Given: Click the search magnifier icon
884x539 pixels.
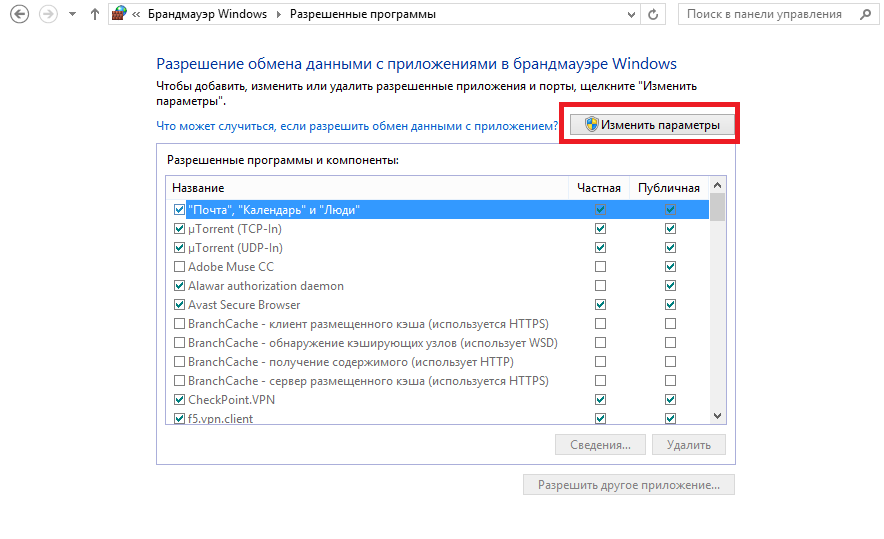Looking at the screenshot, I should coord(865,15).
